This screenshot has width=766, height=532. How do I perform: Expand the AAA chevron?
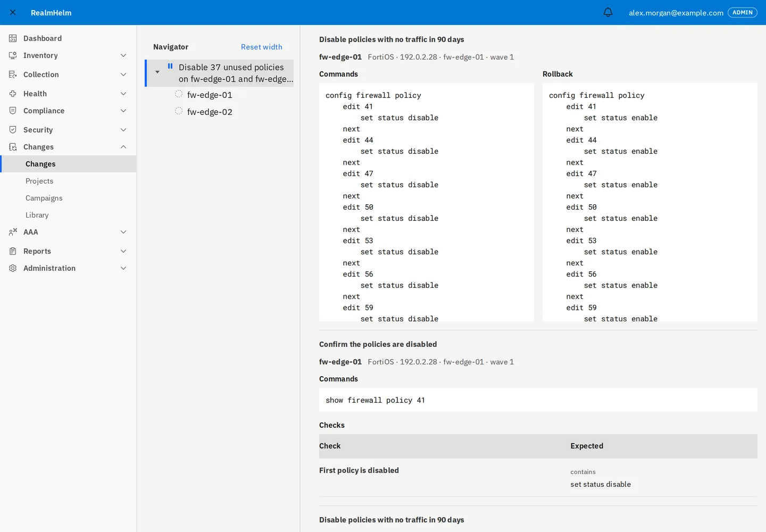(123, 232)
